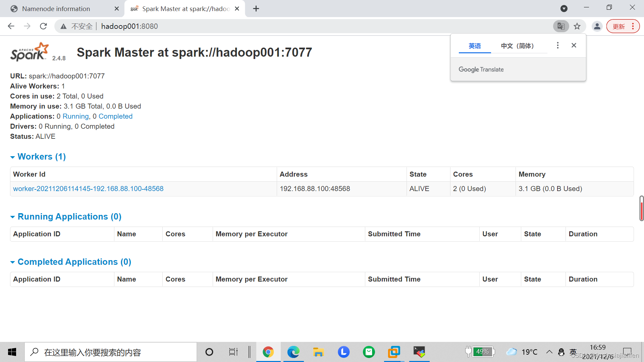The height and width of the screenshot is (362, 644).
Task: Collapse the Workers (1) section
Action: click(38, 157)
